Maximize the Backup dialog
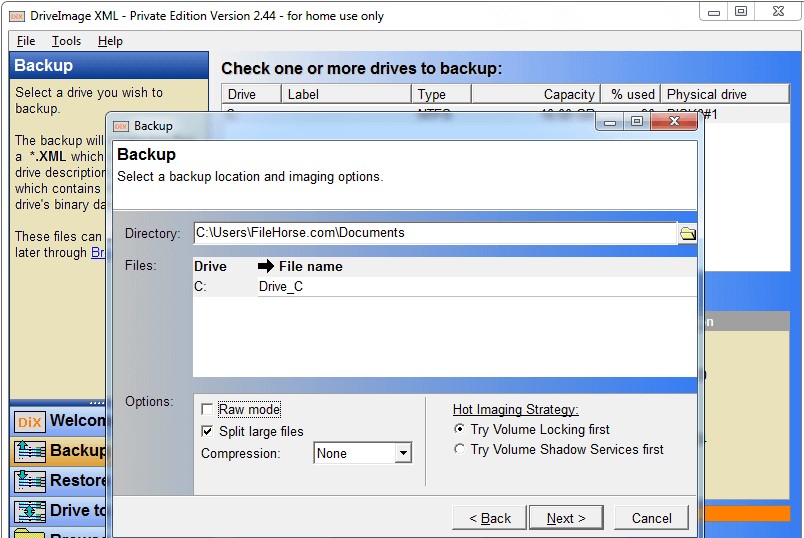 (x=637, y=122)
